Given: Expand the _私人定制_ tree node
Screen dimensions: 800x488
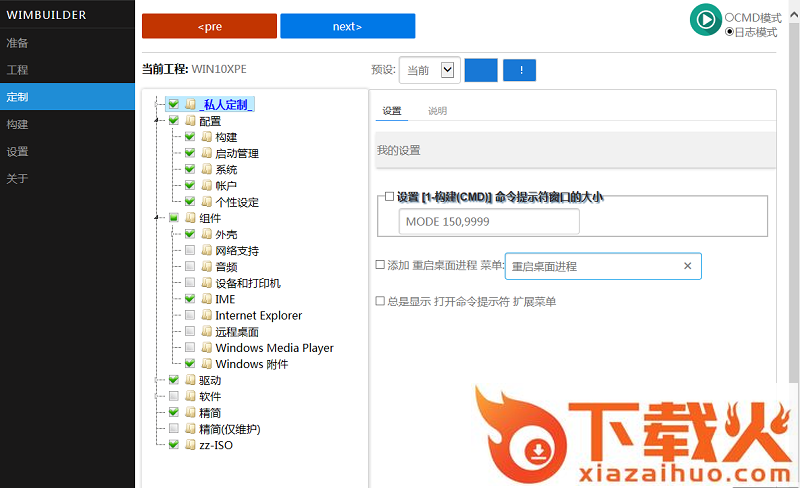Looking at the screenshot, I should (157, 104).
